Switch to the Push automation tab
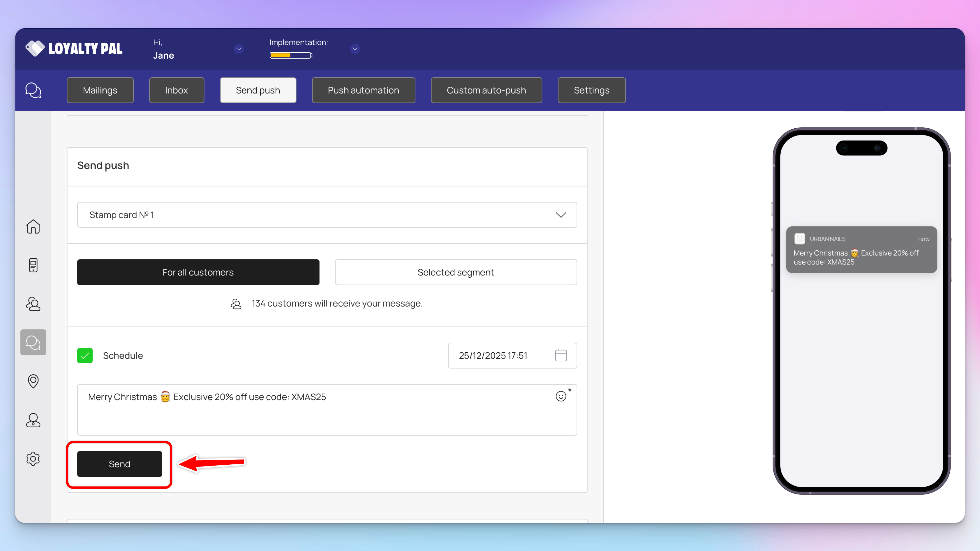 pos(363,90)
